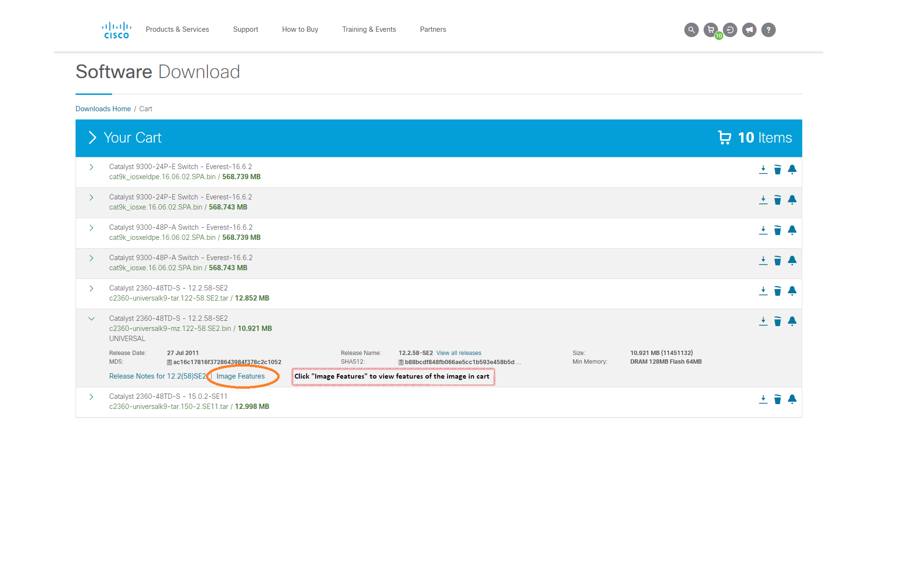
Task: Download c2360-universalk9-mz.122-58.SE2.bin file
Action: (763, 321)
